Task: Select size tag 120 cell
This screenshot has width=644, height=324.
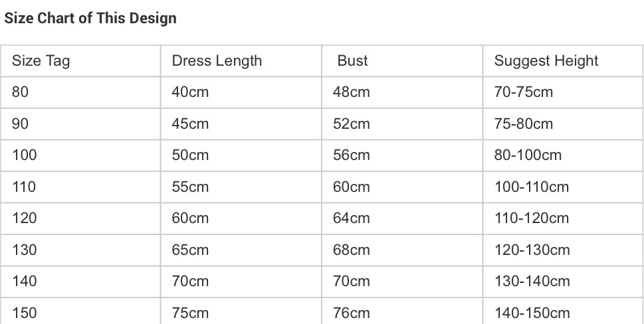Action: 25,218
